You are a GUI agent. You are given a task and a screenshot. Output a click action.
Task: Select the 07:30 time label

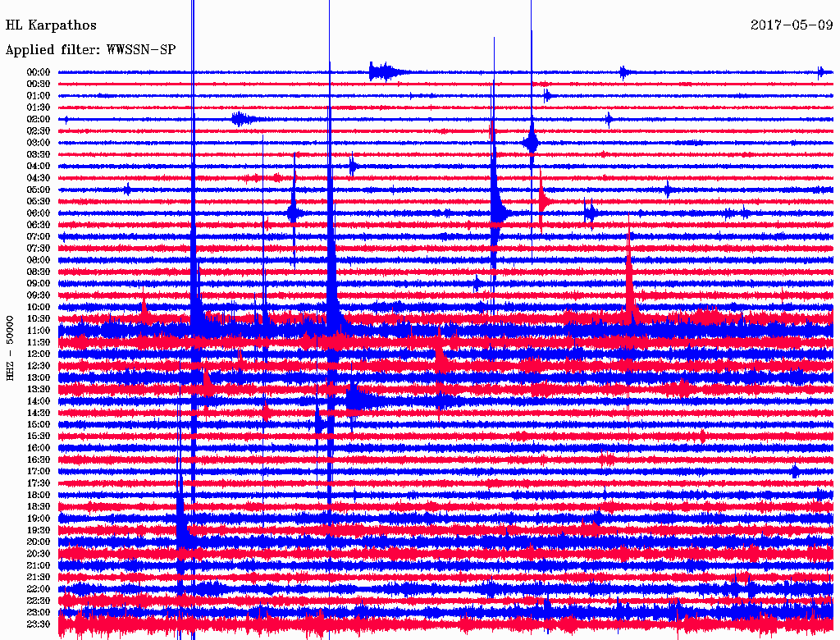39,249
